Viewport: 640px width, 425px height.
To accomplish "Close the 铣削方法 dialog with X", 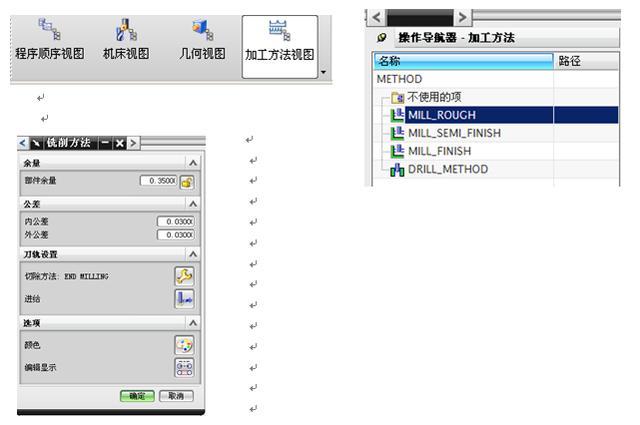I will 119,143.
